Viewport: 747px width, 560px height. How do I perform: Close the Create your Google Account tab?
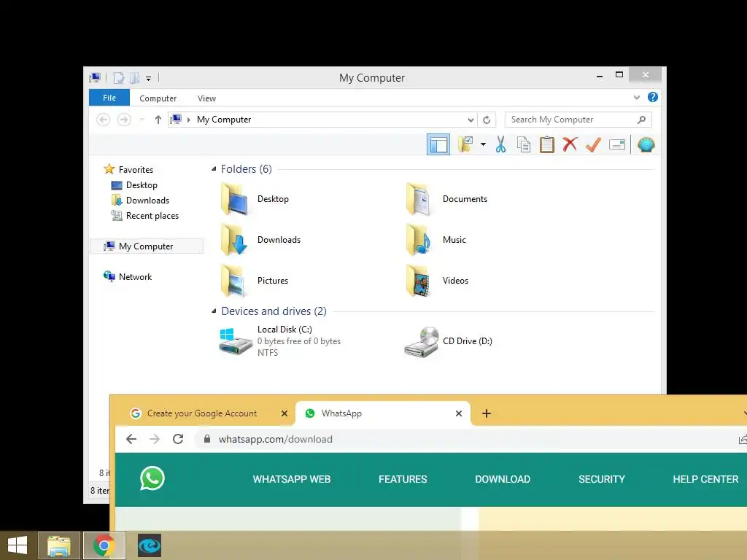tap(285, 413)
